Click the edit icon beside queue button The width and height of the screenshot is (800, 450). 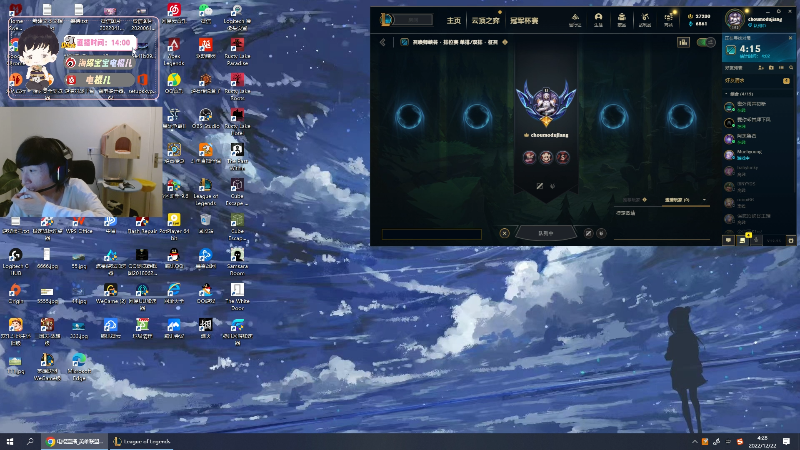coord(588,233)
